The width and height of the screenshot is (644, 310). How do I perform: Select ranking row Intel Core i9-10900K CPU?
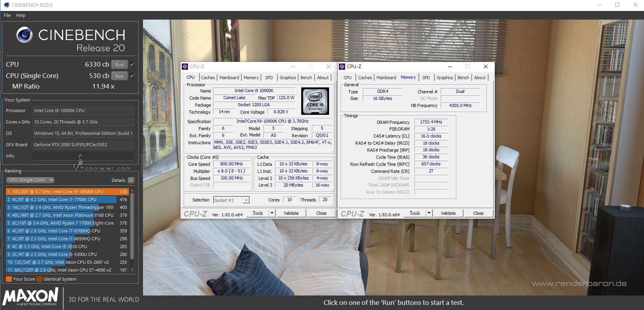(x=67, y=192)
